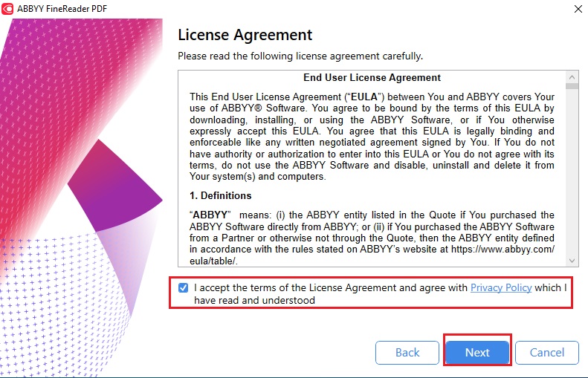Go Back to the previous setup step
This screenshot has height=378, width=588.
pos(407,352)
